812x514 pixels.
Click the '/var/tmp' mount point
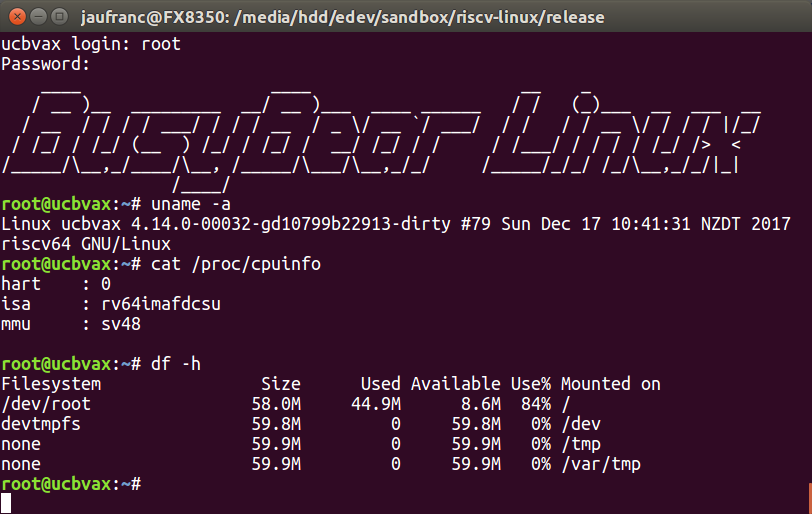coord(601,464)
